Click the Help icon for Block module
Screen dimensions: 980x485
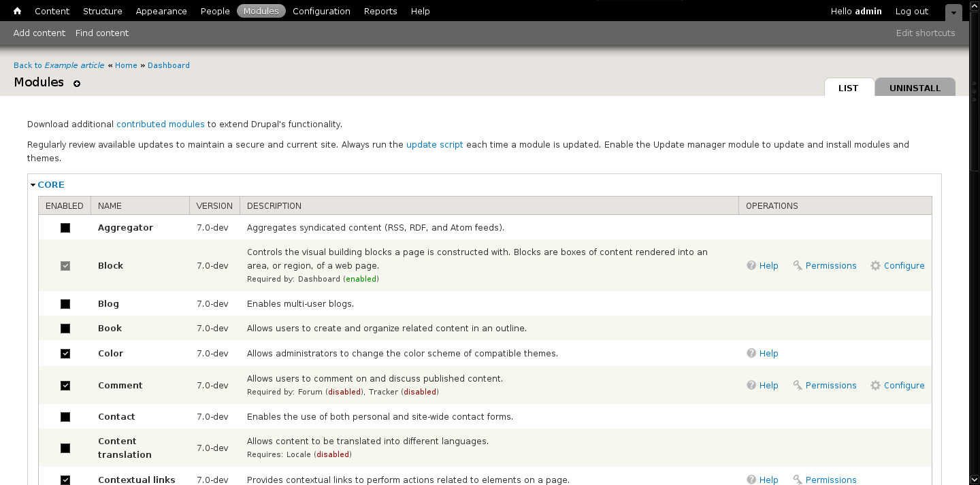[751, 265]
